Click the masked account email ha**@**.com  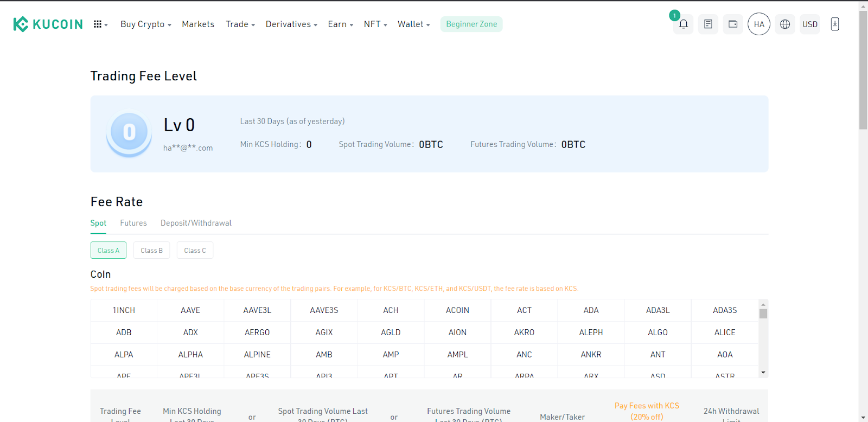(188, 148)
